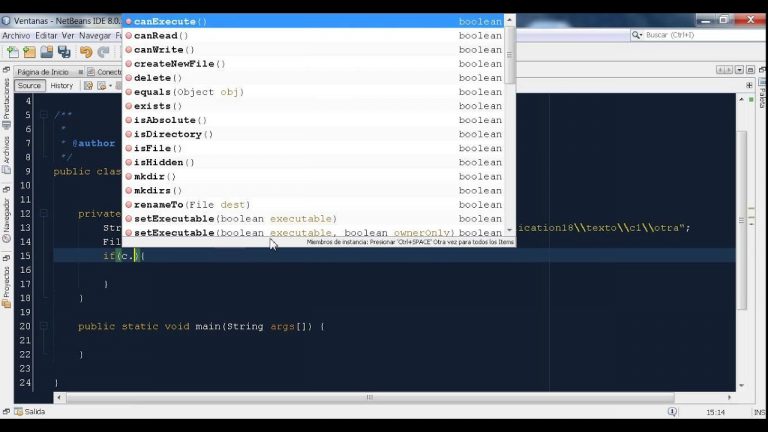Select setExecutable(boolean executable) single-argument entry
This screenshot has width=768, height=432.
tap(313, 219)
